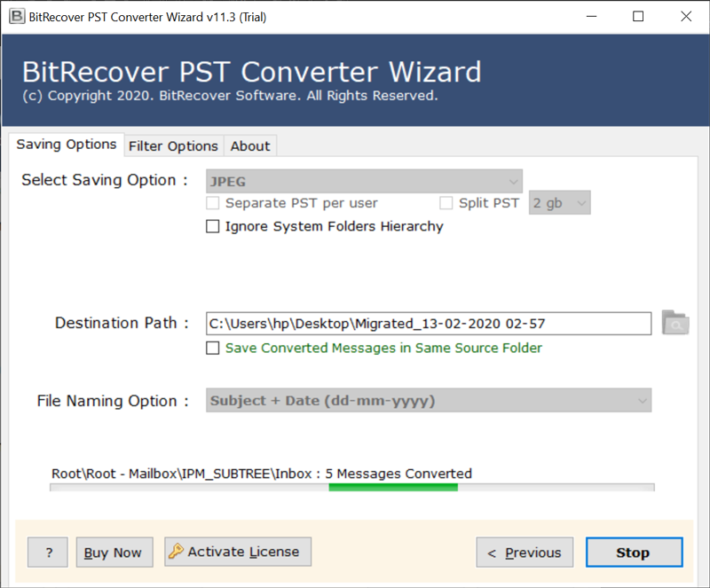Open the folder browse icon beside destination path

[x=675, y=322]
